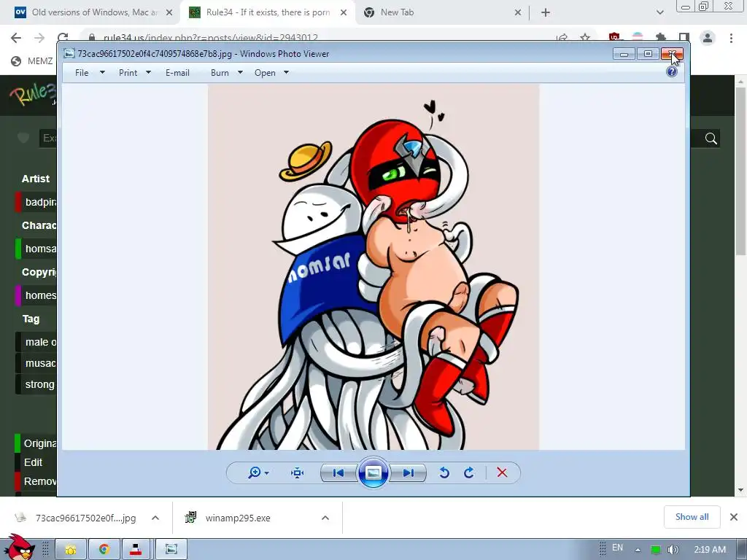Screen dimensions: 747x560
Task: Open a new Chrome tab with the plus button
Action: point(546,13)
